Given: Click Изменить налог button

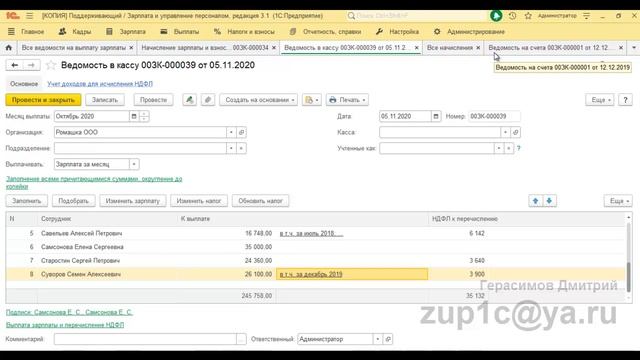Looking at the screenshot, I should pyautogui.click(x=199, y=201).
